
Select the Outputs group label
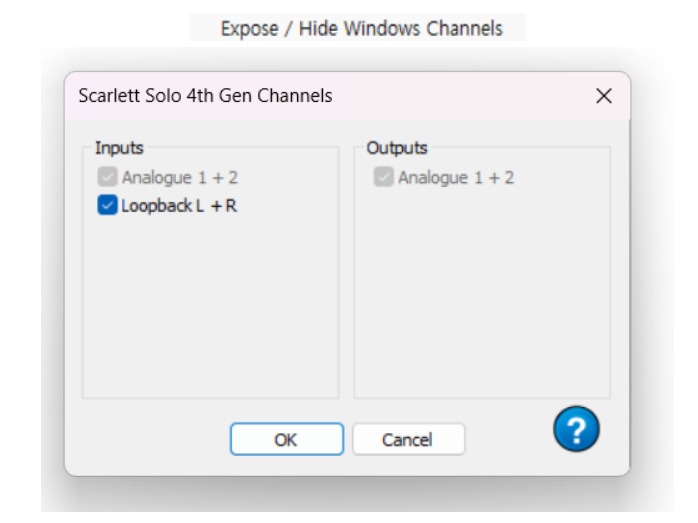(x=397, y=148)
